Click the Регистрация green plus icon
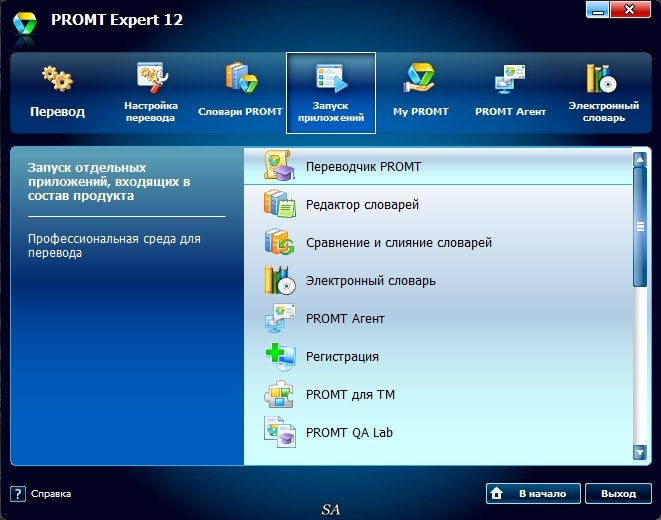The height and width of the screenshot is (520, 661). click(280, 356)
